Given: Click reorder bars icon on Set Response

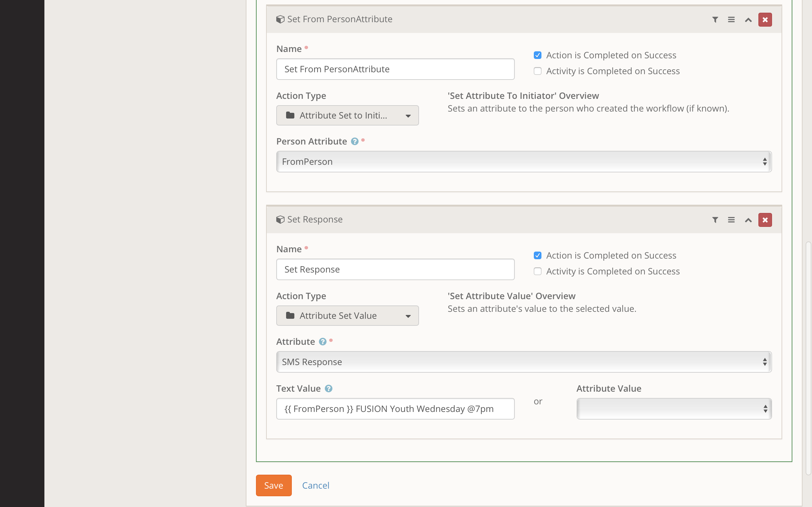Looking at the screenshot, I should click(x=731, y=220).
